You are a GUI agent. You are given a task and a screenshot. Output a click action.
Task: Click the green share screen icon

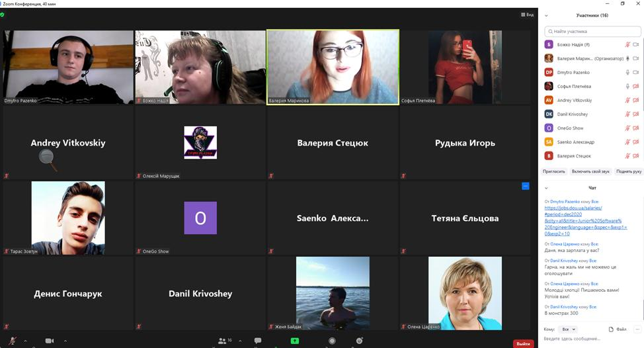(x=295, y=341)
